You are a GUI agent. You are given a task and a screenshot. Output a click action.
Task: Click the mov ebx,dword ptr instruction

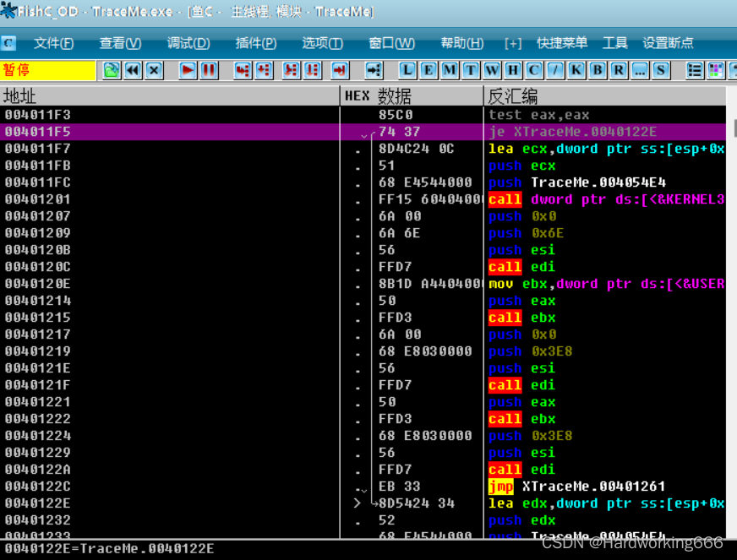(x=607, y=284)
